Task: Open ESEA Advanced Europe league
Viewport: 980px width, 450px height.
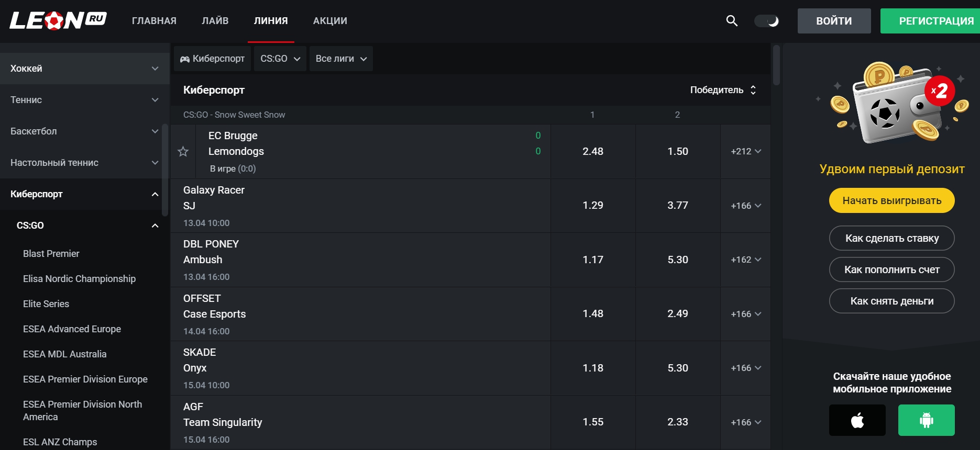Action: click(72, 329)
